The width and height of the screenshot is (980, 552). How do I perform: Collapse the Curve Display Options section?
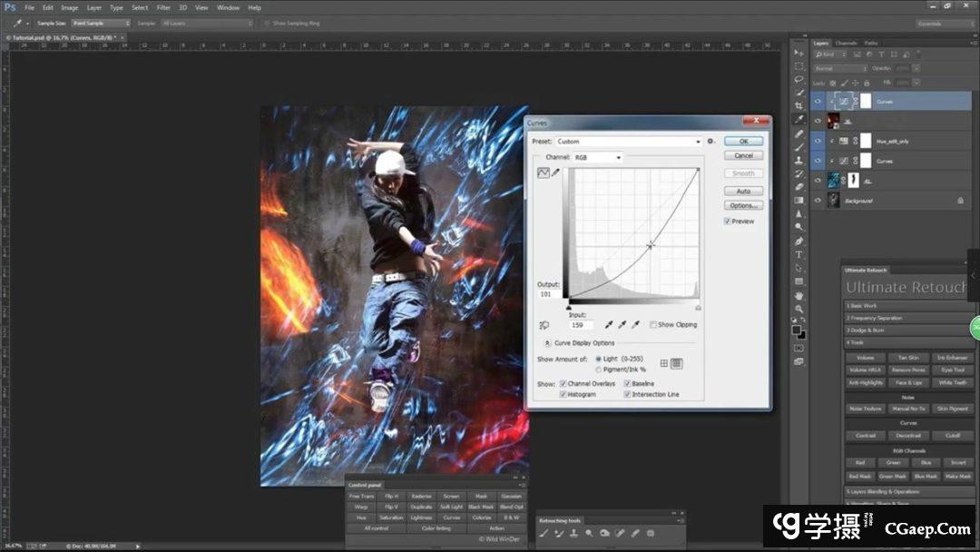point(547,343)
